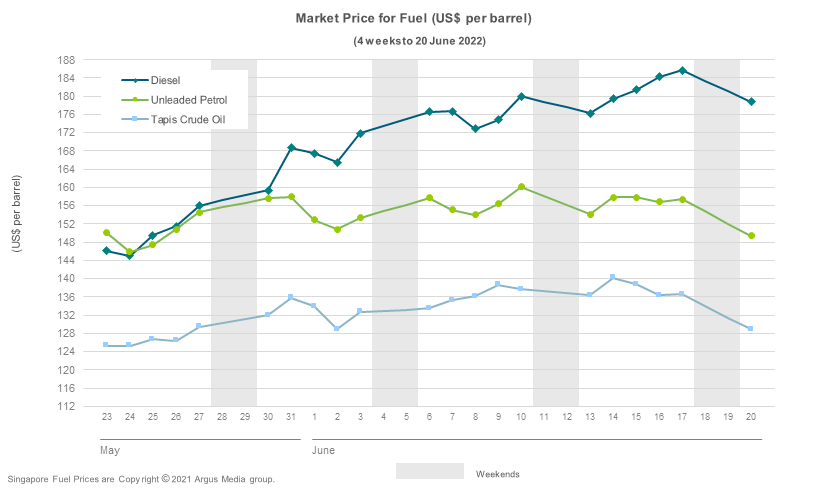829x494 pixels.
Task: Select the Tapis Crude Oil point on 14 June
Action: [613, 277]
